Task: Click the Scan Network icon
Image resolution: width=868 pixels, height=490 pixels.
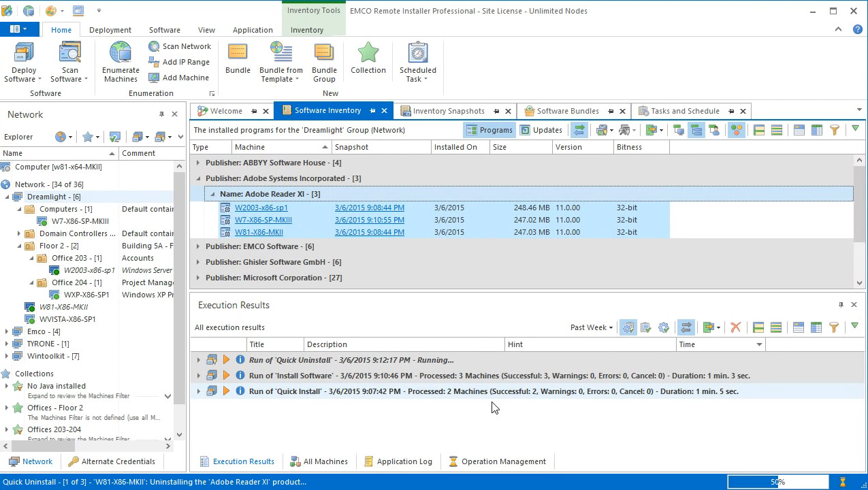Action: pyautogui.click(x=155, y=46)
